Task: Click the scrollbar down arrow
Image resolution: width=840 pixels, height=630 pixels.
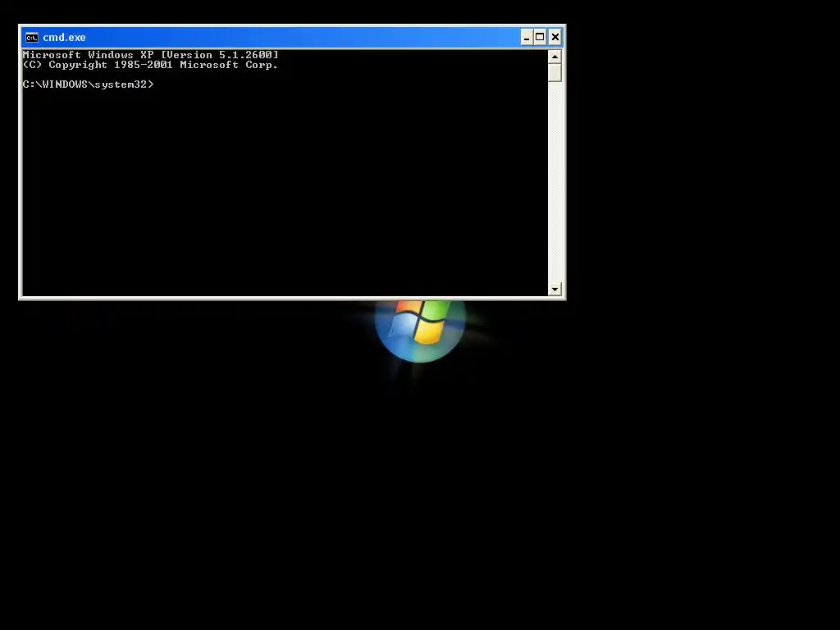Action: (x=555, y=290)
